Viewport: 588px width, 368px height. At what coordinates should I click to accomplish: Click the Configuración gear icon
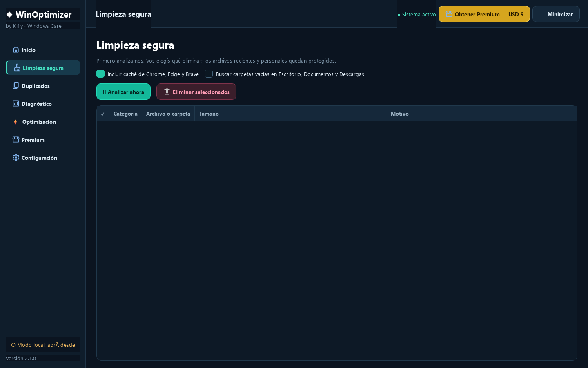tap(16, 157)
